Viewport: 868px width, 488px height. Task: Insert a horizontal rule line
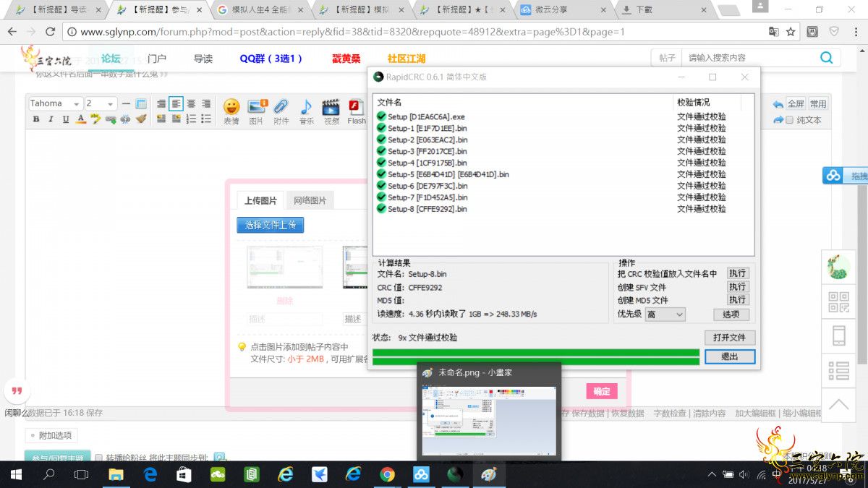click(x=126, y=104)
